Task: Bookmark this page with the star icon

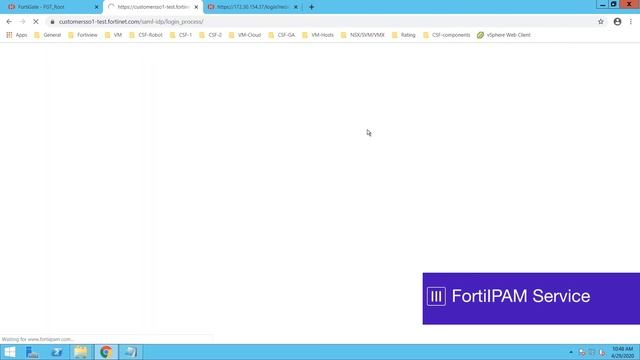Action: pos(600,22)
